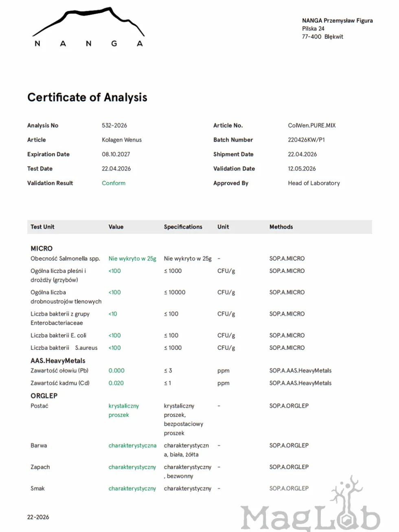Viewport: 399px width, 532px height.
Task: Click the '≤ 3' lead specification
Action: (168, 371)
